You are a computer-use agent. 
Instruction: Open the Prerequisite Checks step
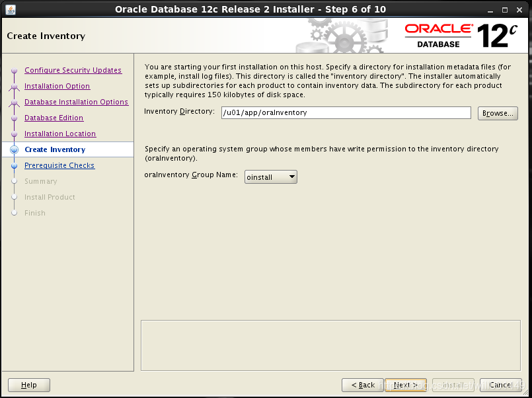point(59,165)
